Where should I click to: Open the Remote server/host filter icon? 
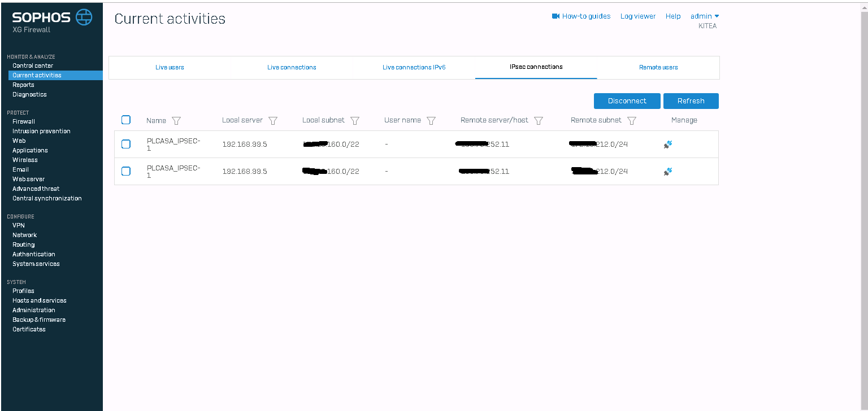coord(539,121)
